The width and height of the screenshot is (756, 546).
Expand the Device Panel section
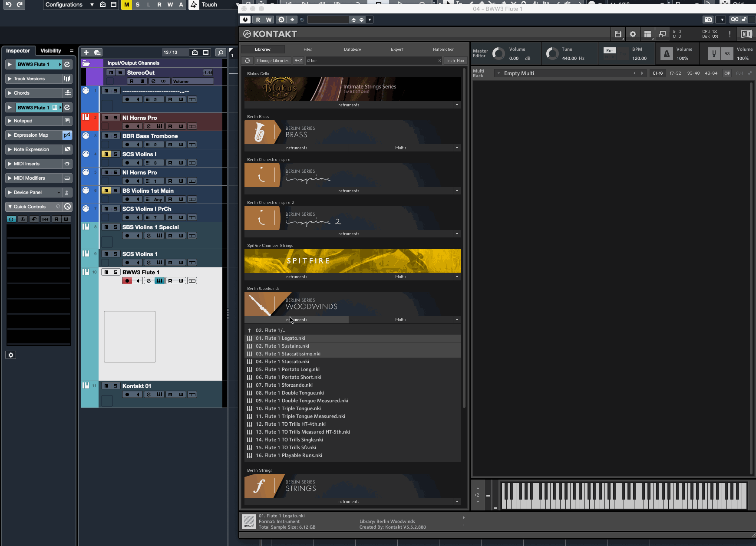coord(10,192)
